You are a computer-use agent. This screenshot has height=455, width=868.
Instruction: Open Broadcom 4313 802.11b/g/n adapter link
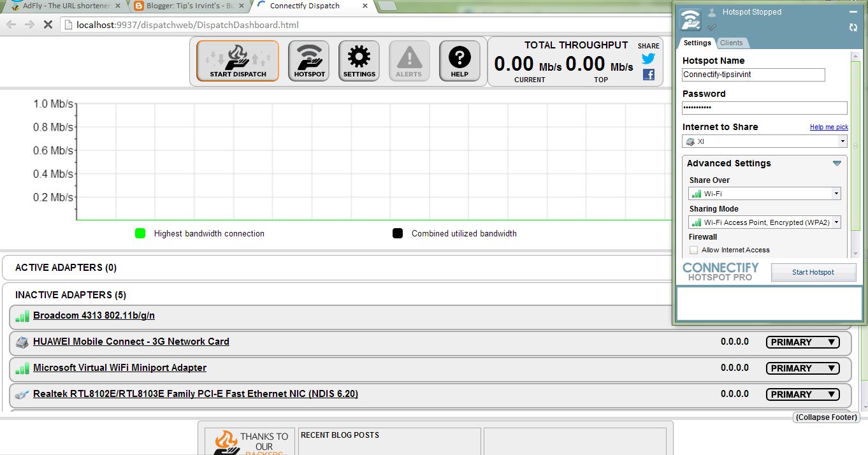click(94, 315)
